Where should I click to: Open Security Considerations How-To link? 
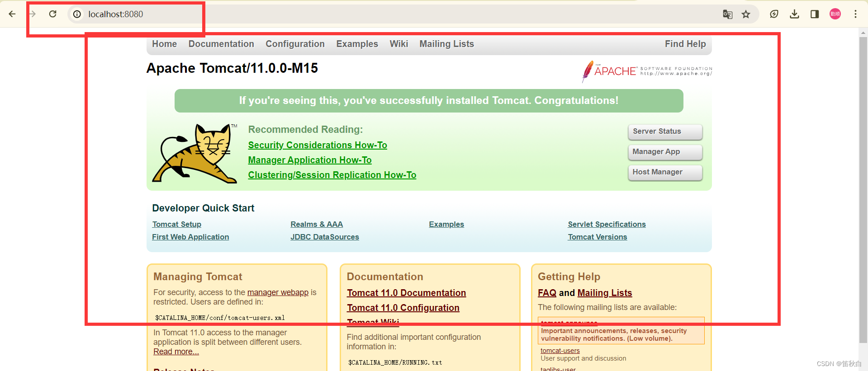(318, 145)
